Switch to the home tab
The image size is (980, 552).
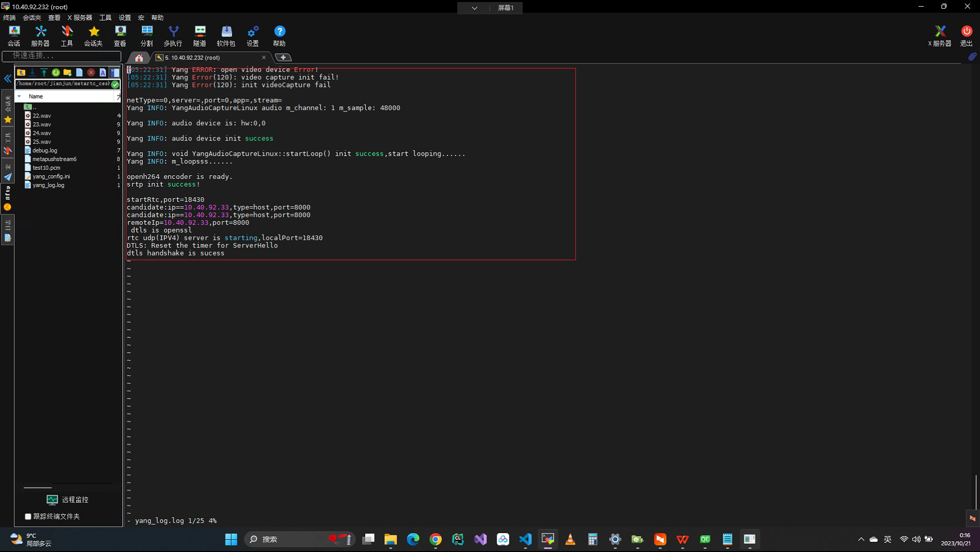click(138, 58)
